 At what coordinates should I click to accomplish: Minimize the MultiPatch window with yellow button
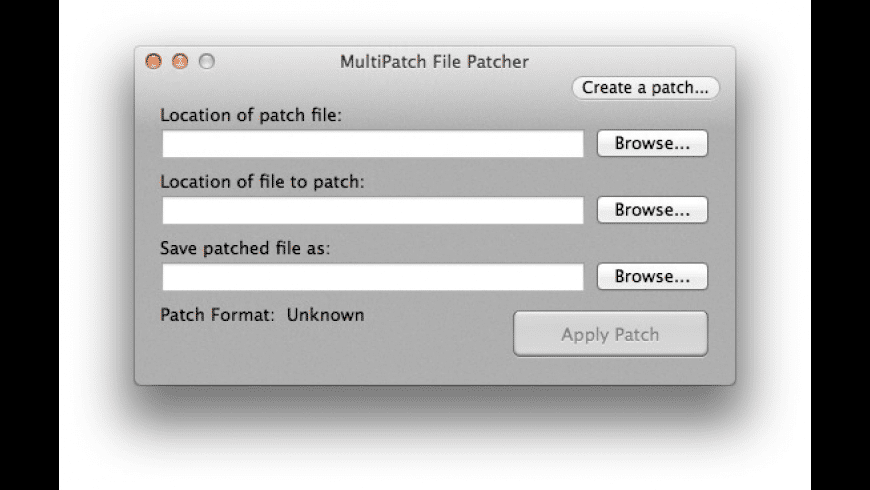(180, 61)
